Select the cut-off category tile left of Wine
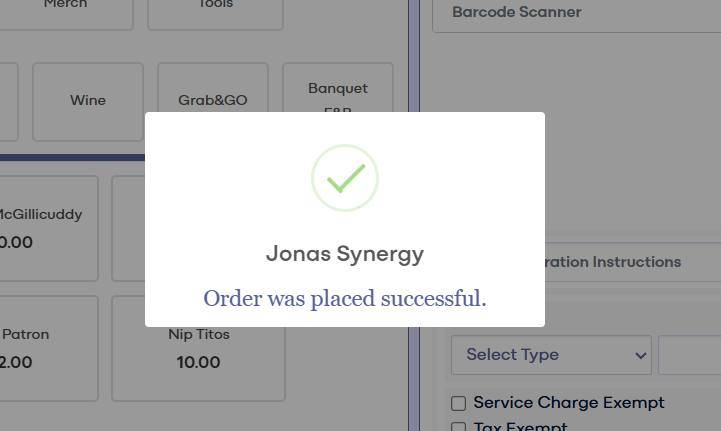The width and height of the screenshot is (721, 431). [x=8, y=101]
